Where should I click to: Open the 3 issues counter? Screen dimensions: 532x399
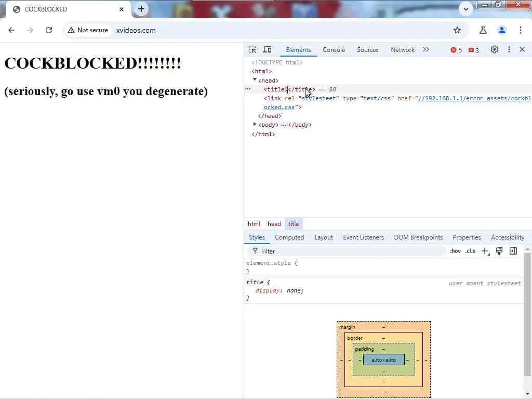[x=474, y=50]
